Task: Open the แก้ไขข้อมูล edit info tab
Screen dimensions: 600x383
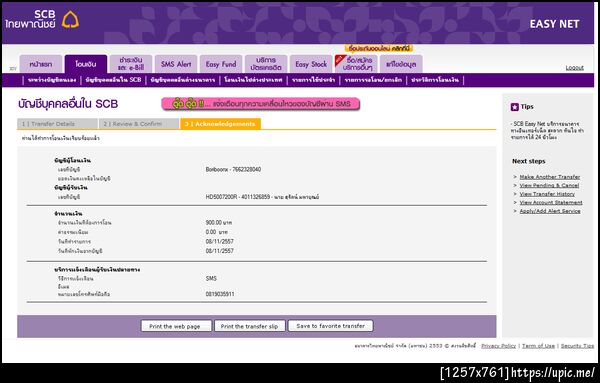Action: tap(401, 64)
